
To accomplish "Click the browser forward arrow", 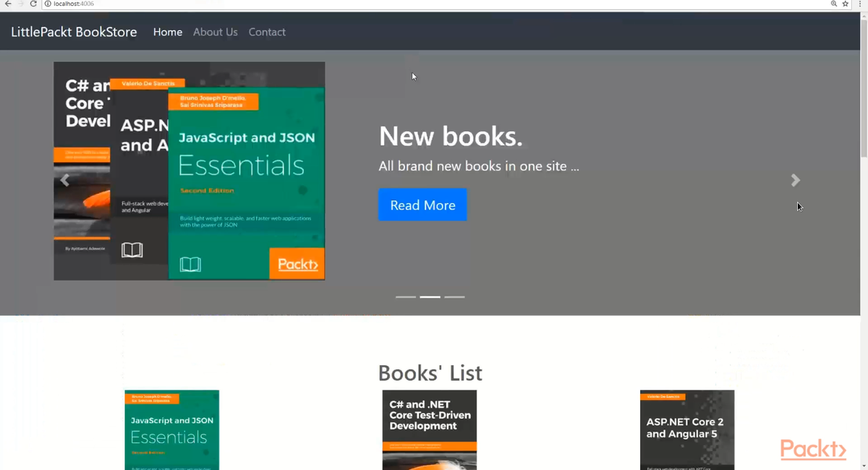I will (x=20, y=4).
